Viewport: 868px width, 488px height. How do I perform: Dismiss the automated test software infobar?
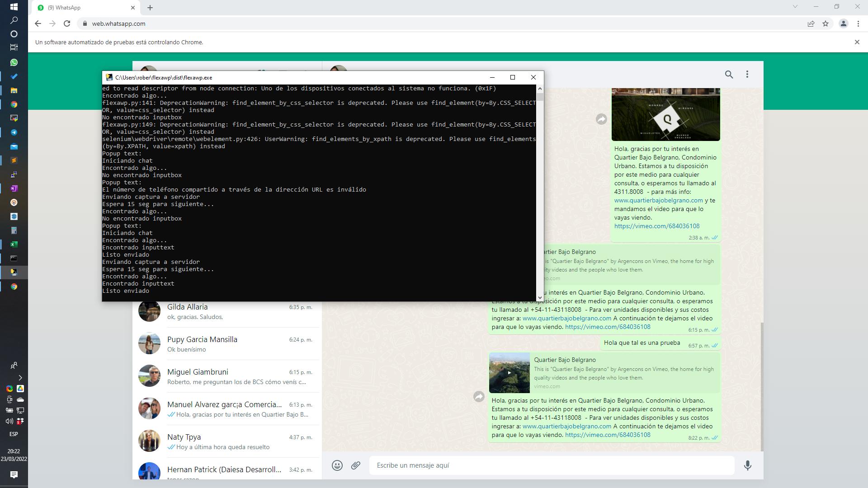click(857, 42)
